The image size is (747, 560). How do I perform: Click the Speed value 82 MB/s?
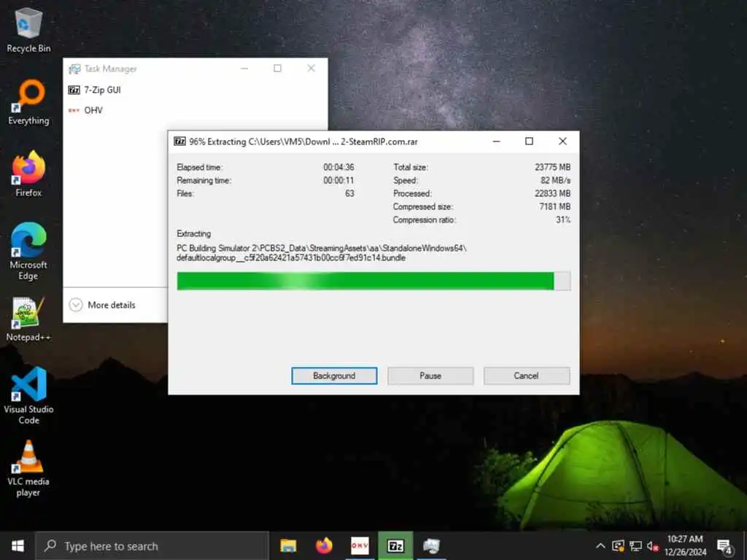[x=555, y=181]
